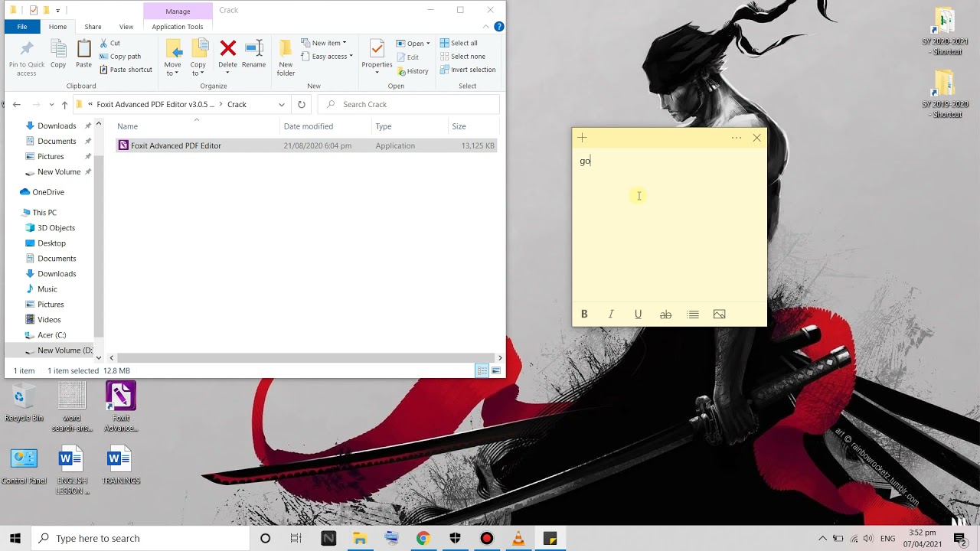Open VLC media player from taskbar
The width and height of the screenshot is (980, 551).
[518, 538]
